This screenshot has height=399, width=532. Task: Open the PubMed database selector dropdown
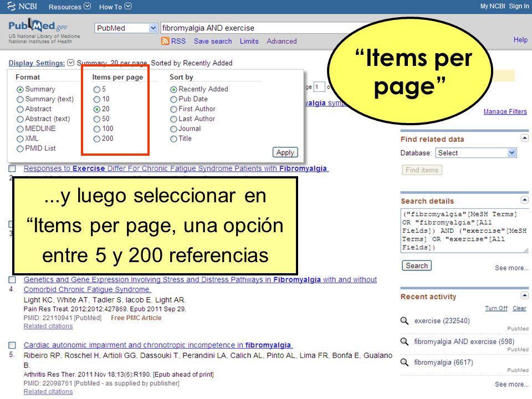pyautogui.click(x=126, y=28)
